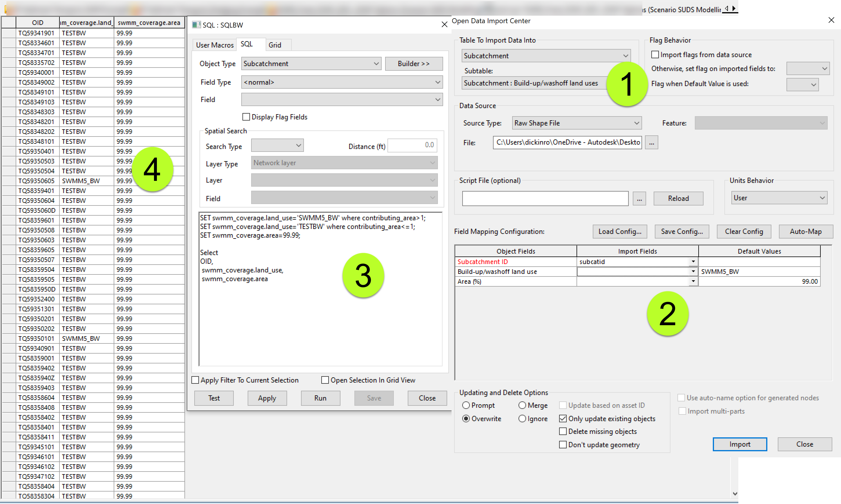This screenshot has height=504, width=841.
Task: Close the Open Data Import Center window
Action: click(x=831, y=20)
